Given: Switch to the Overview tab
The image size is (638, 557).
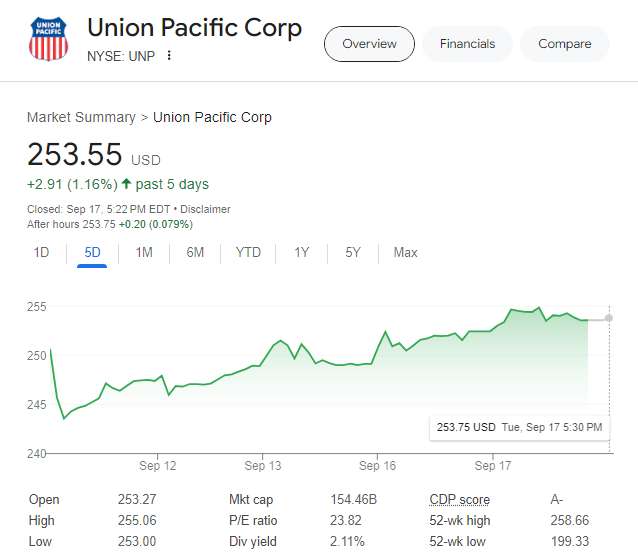Looking at the screenshot, I should [369, 44].
